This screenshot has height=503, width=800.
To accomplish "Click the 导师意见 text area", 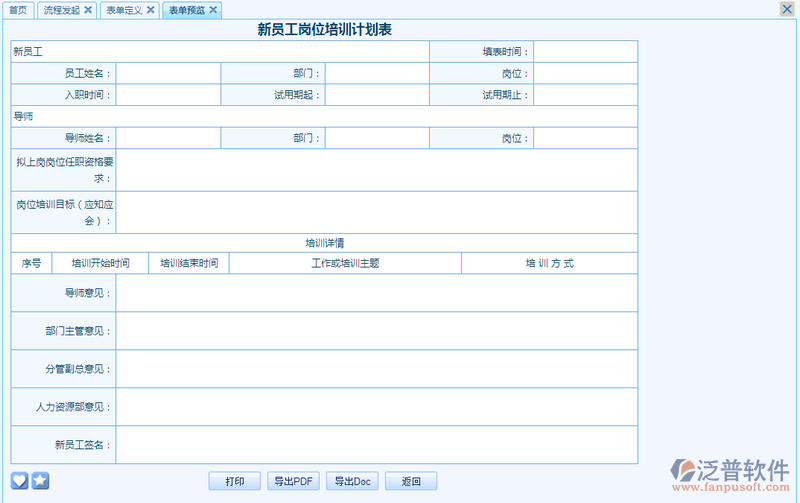I will (376, 293).
